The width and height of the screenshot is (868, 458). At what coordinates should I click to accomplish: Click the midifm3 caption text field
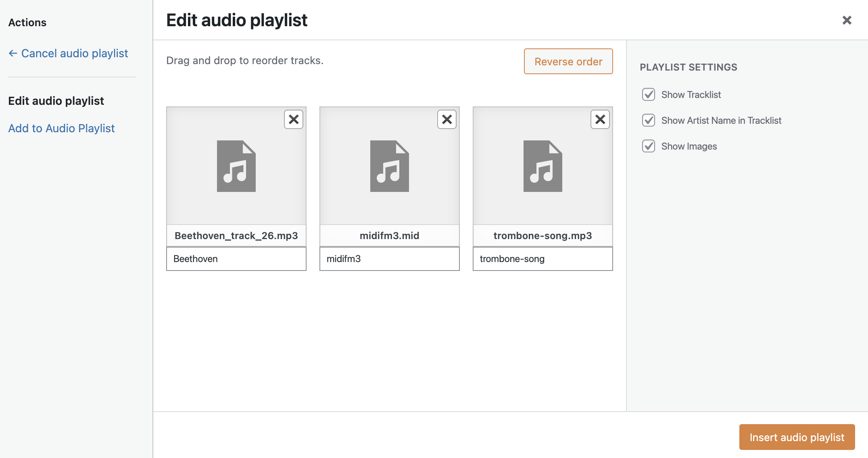(x=390, y=259)
